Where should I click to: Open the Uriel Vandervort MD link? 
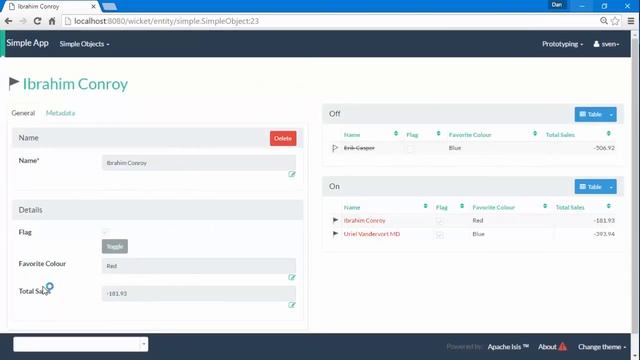pos(371,234)
